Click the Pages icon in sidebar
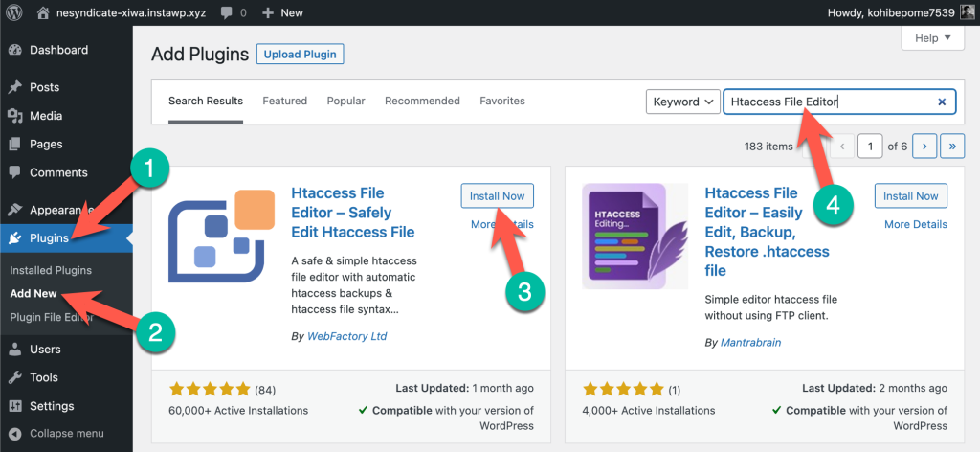Image resolution: width=980 pixels, height=452 pixels. coord(15,145)
